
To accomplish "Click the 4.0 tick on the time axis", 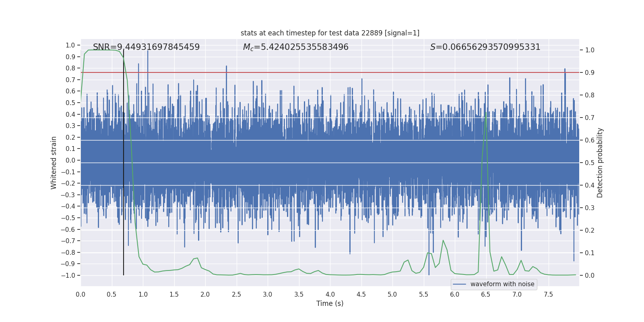I will (330, 294).
